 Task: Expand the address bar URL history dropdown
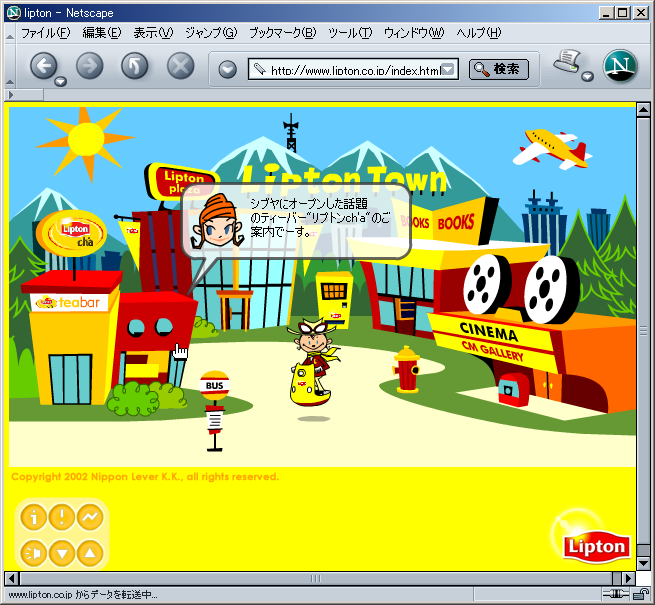point(448,69)
